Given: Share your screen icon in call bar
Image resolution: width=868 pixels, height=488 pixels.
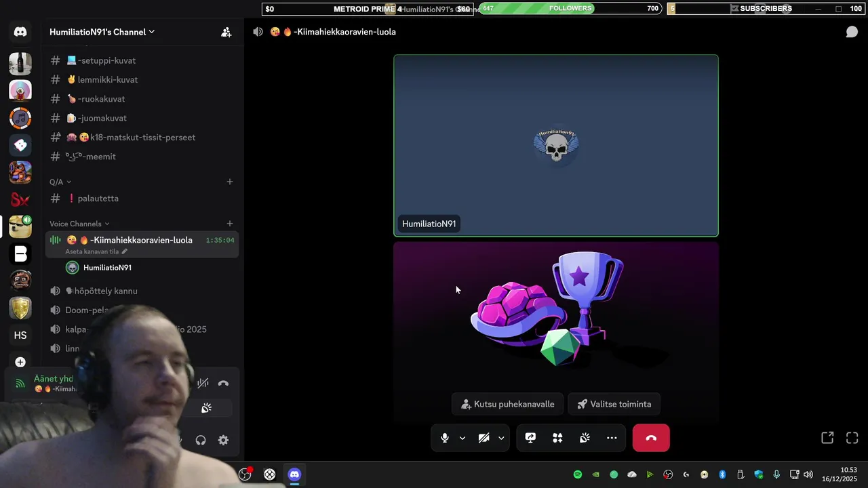Looking at the screenshot, I should [x=530, y=438].
